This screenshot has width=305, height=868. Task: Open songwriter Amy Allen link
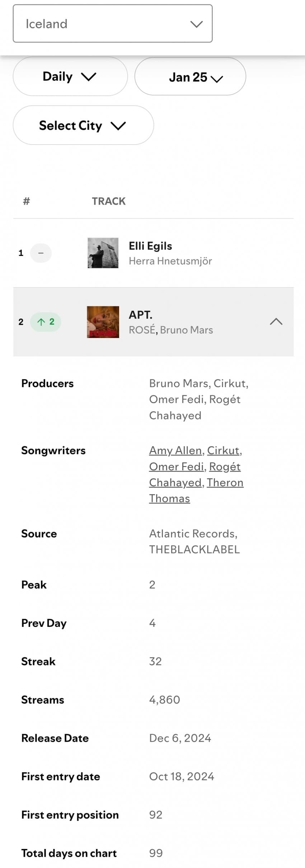click(175, 450)
